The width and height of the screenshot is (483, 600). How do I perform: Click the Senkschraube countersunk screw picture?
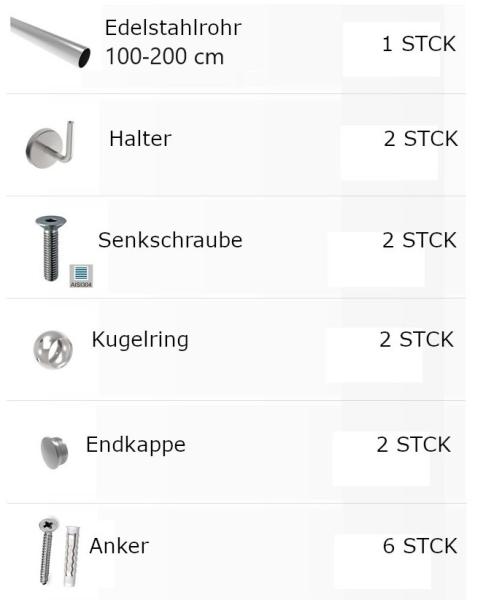coord(51,248)
